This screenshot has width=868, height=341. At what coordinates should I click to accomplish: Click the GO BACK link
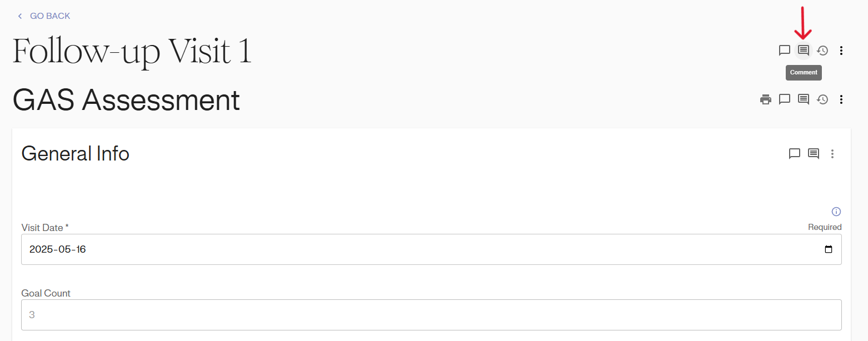[x=50, y=16]
